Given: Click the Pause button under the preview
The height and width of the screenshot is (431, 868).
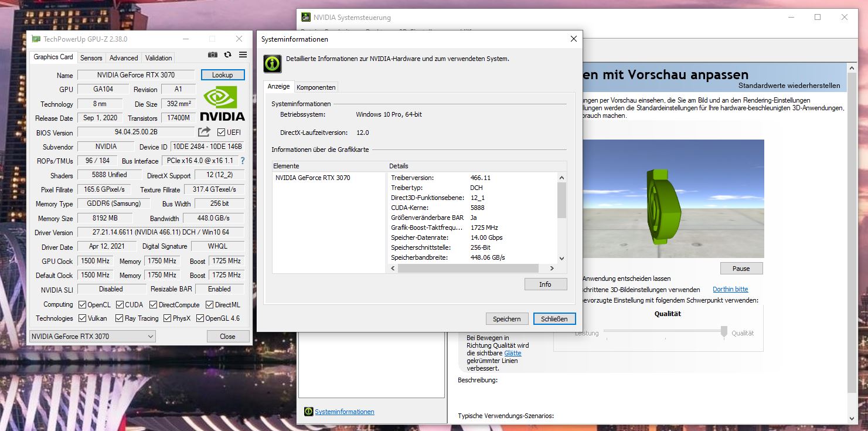Looking at the screenshot, I should coord(741,268).
